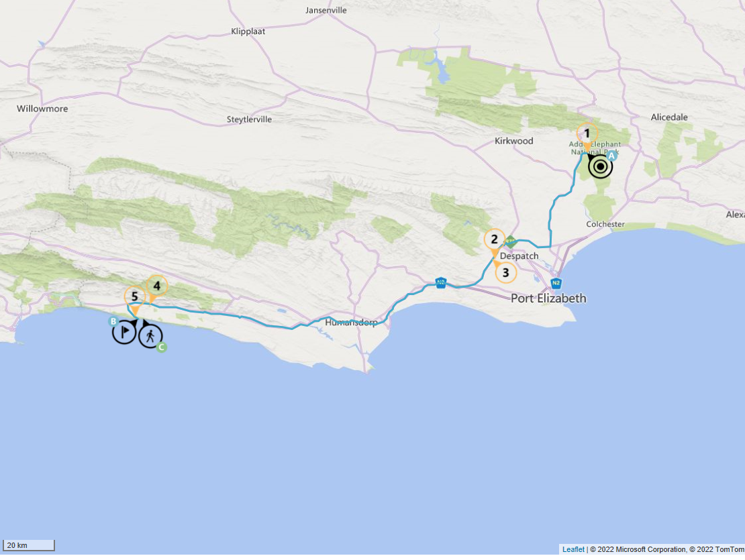Click the green R75 road shield

511,241
